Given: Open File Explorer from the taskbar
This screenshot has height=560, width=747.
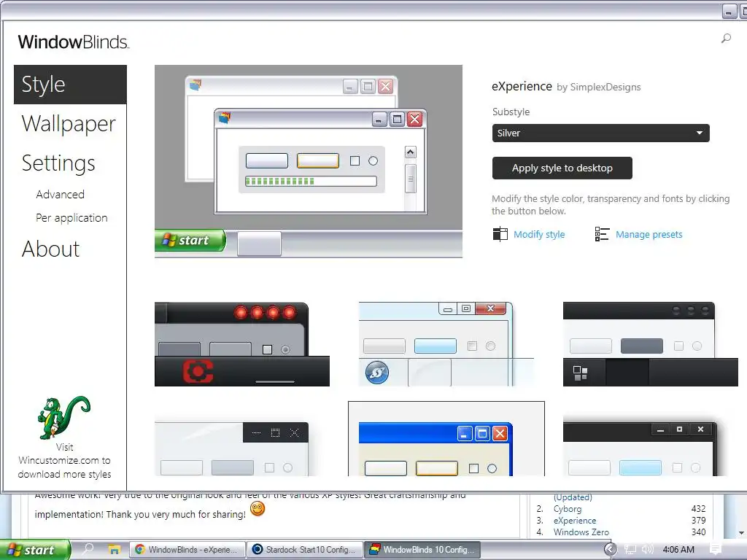Looking at the screenshot, I should (115, 549).
